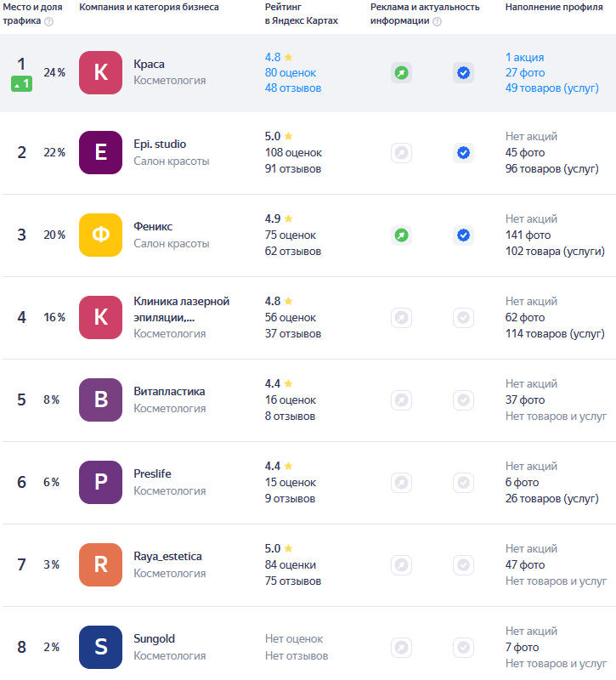
Task: Select the Preslife company name
Action: (152, 474)
